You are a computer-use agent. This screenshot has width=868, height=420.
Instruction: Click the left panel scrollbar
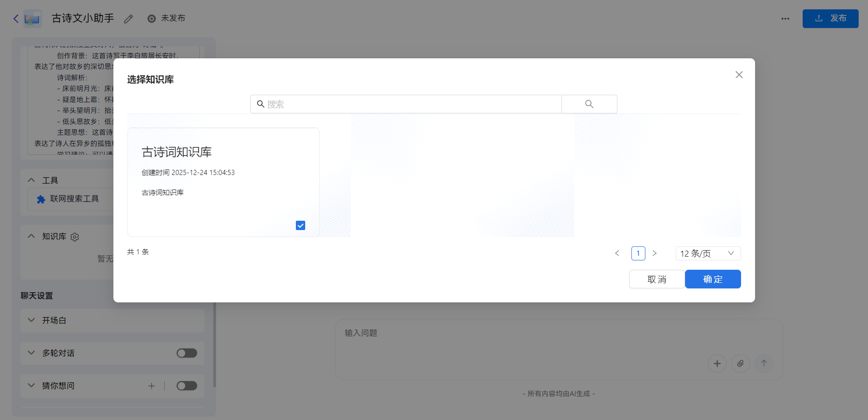tap(215, 345)
